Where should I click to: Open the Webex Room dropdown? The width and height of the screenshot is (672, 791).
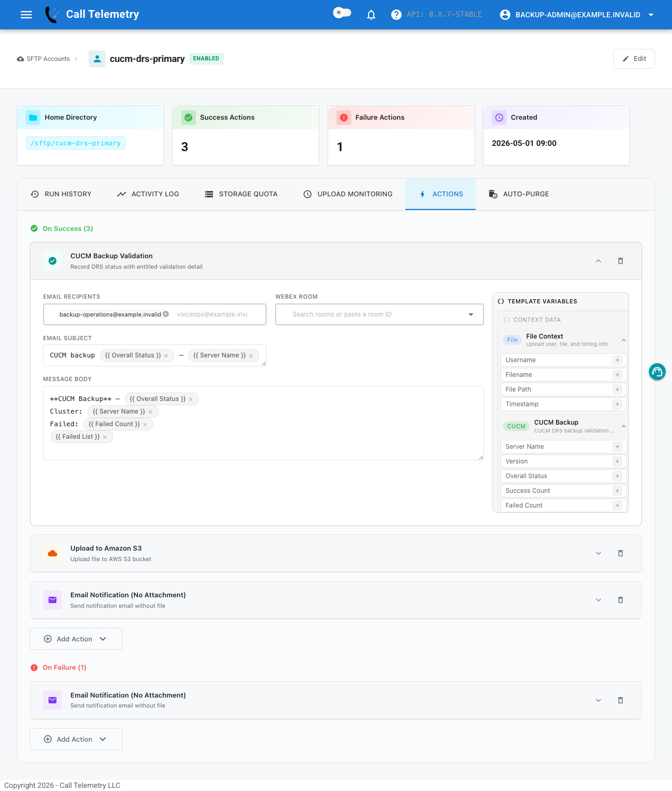click(379, 314)
